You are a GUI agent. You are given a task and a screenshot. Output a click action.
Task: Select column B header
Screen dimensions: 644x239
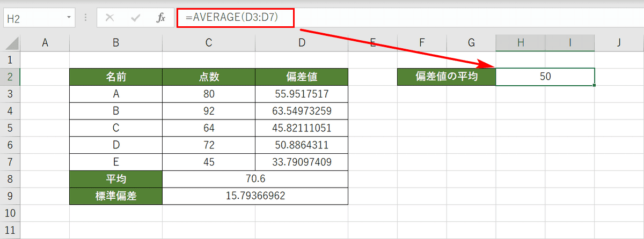(x=116, y=42)
